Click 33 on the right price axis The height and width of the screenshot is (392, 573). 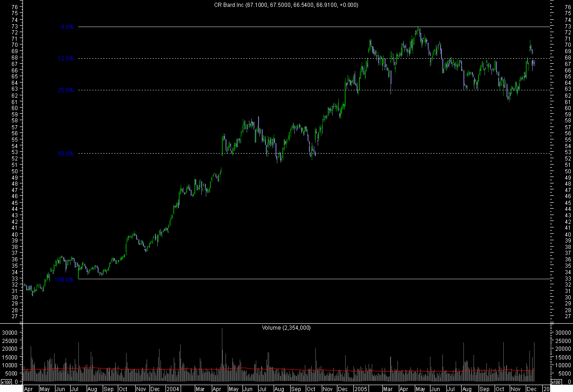tap(568, 279)
